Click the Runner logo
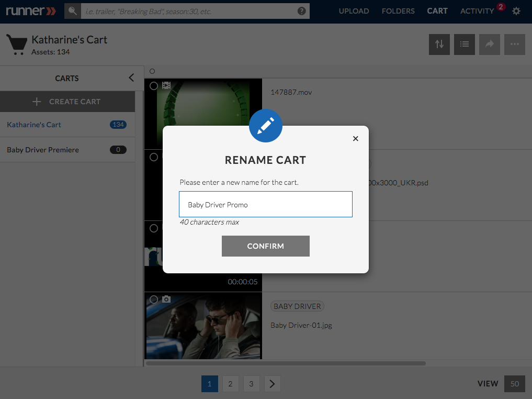This screenshot has height=399, width=532. click(x=31, y=11)
